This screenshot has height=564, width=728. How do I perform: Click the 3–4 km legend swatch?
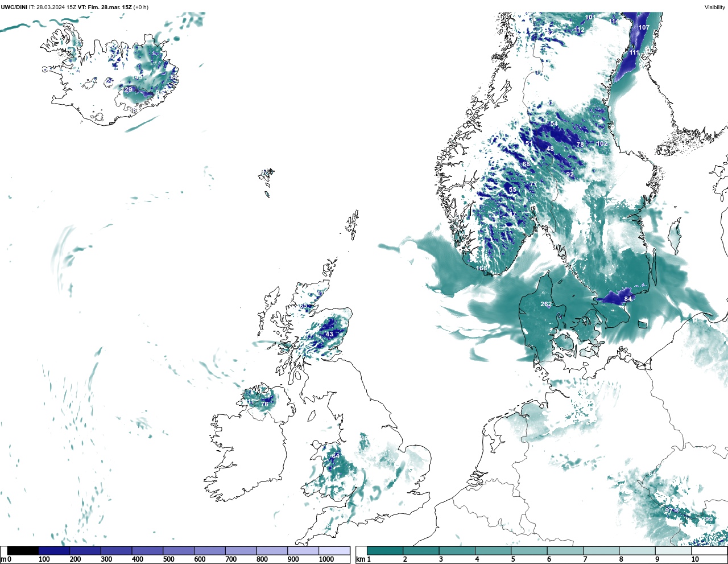coord(457,551)
